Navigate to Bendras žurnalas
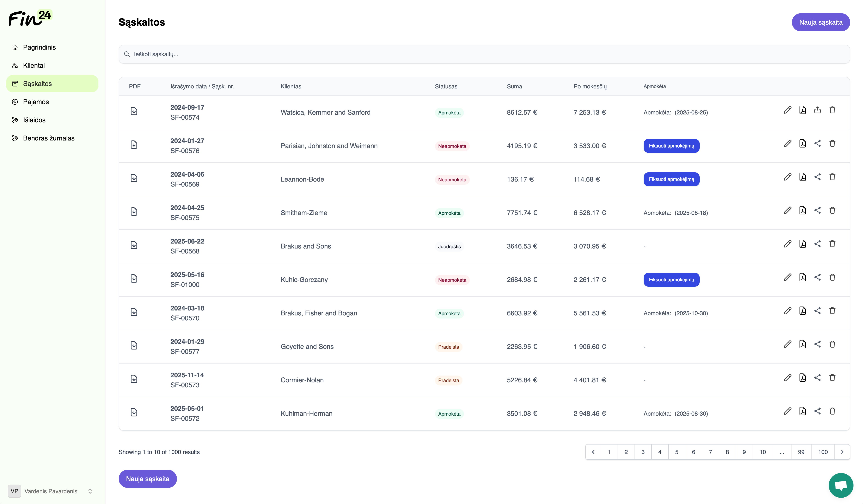This screenshot has width=863, height=504. pyautogui.click(x=49, y=138)
